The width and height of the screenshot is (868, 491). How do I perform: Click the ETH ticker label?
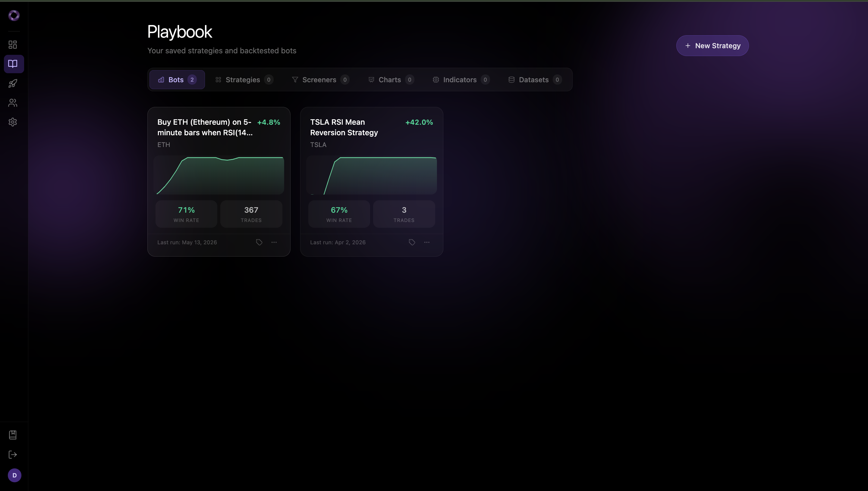pyautogui.click(x=164, y=145)
